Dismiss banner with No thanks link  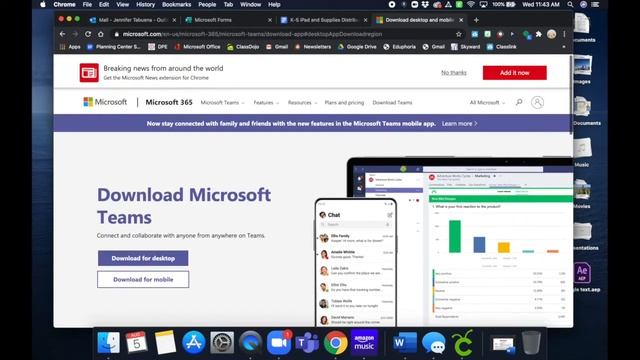coord(453,73)
